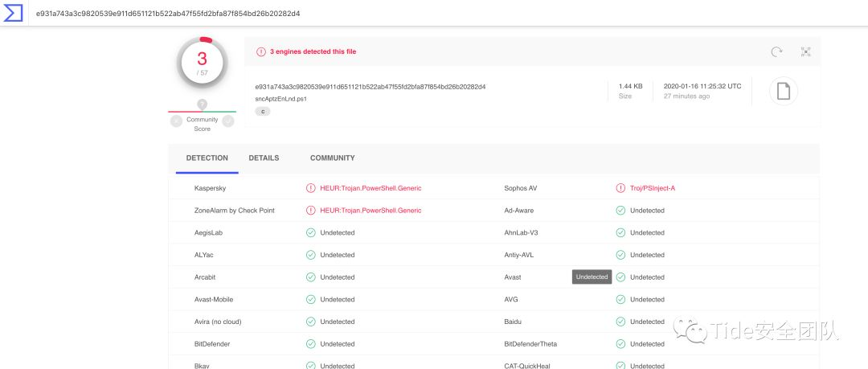The image size is (868, 369).
Task: Click the VirusTotal logo icon
Action: pos(13,13)
